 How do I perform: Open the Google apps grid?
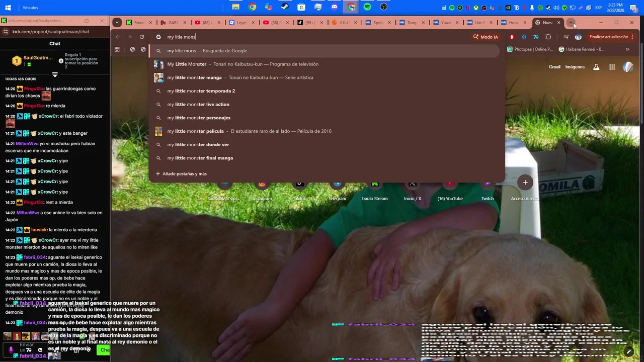[612, 67]
